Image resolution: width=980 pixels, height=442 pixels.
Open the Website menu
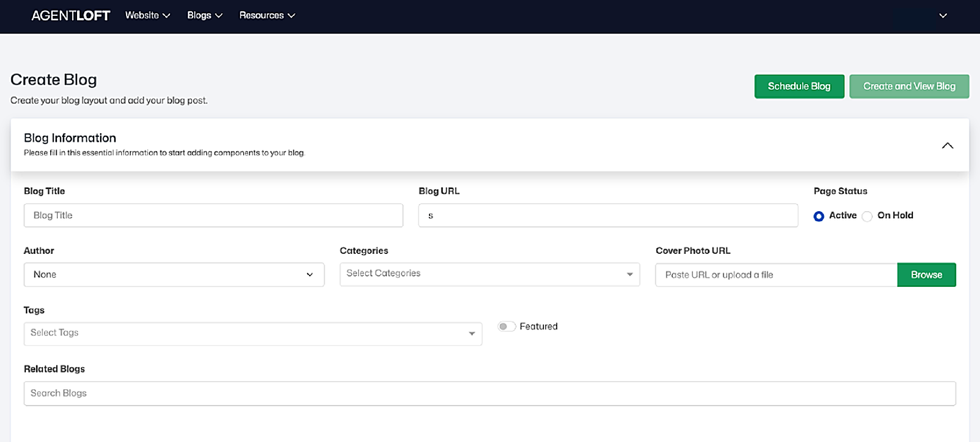pos(147,15)
